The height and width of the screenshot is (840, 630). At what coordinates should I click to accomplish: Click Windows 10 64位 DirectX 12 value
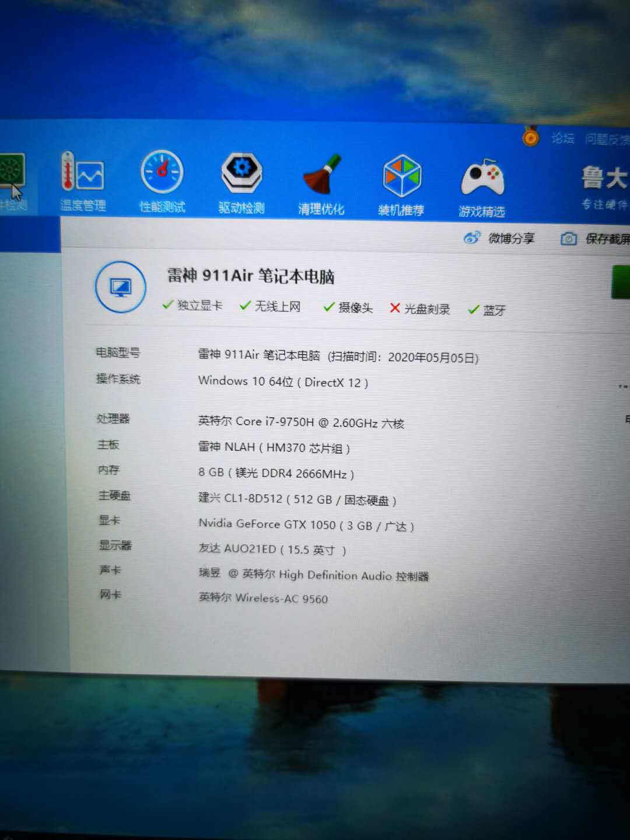pos(283,381)
